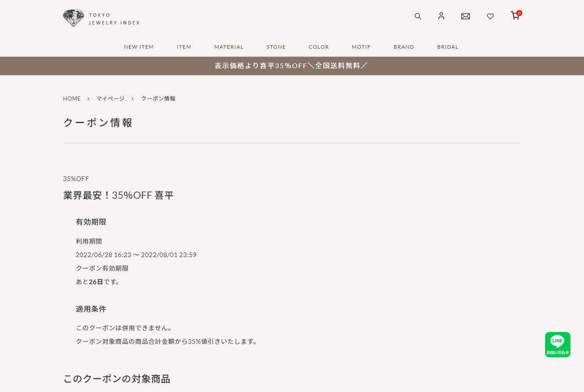Open the NEW ITEM menu
584x392 pixels.
[x=139, y=47]
